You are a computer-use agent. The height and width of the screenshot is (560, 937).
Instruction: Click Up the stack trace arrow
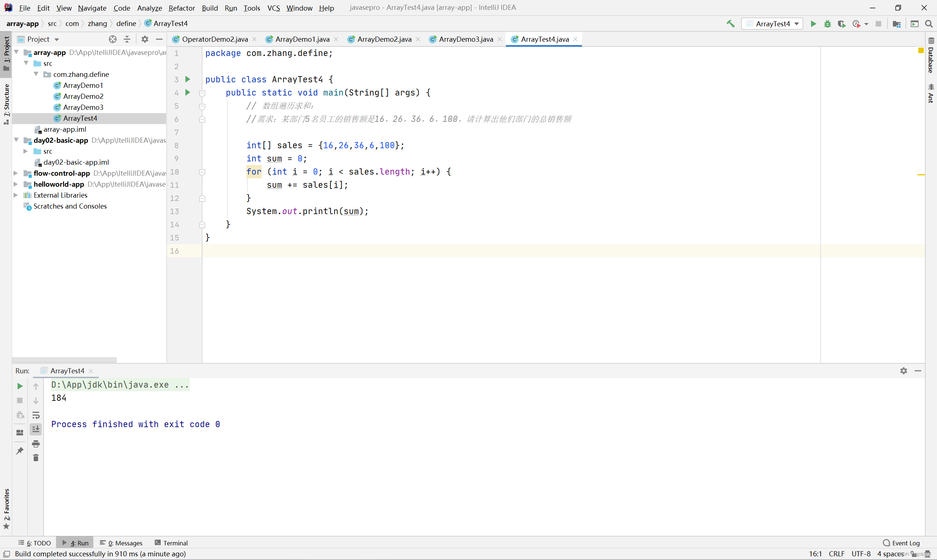pyautogui.click(x=36, y=386)
